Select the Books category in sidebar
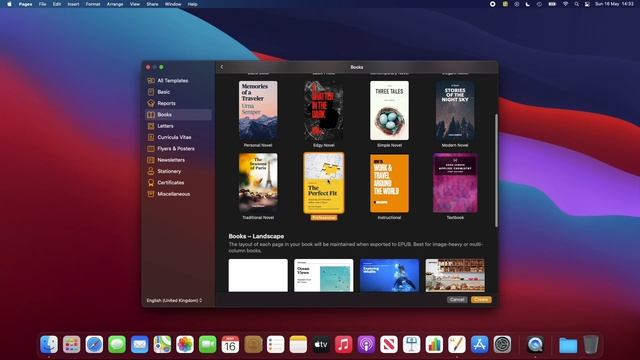Screen dimensions: 640x360 178,115
